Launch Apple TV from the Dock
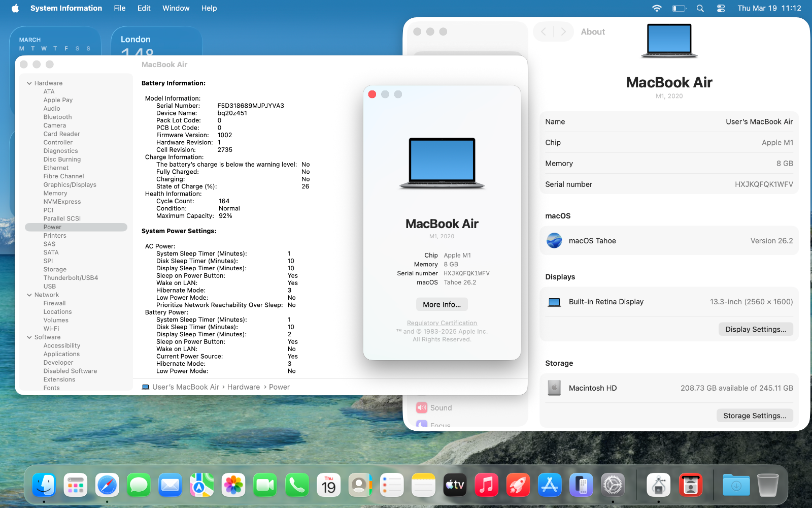812x508 pixels. click(455, 485)
